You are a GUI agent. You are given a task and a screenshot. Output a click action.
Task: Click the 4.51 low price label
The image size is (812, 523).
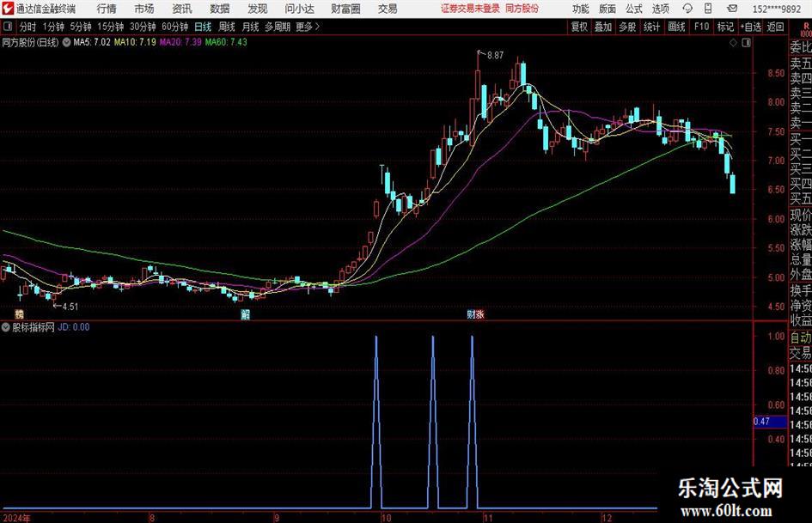70,307
